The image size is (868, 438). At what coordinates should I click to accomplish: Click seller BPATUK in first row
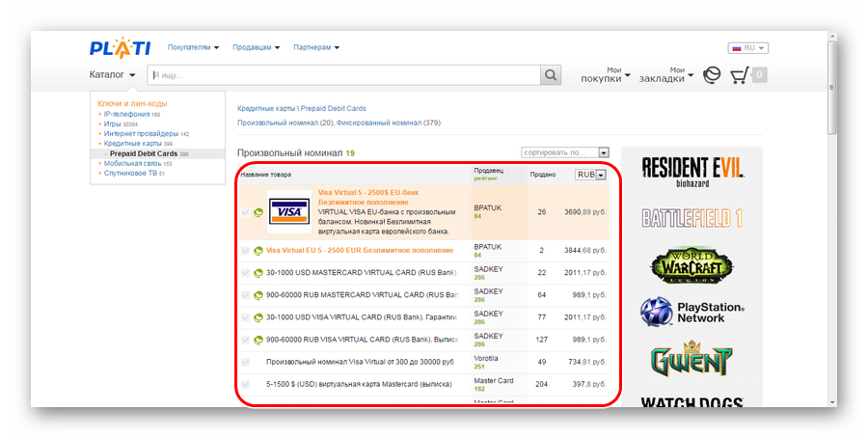488,208
